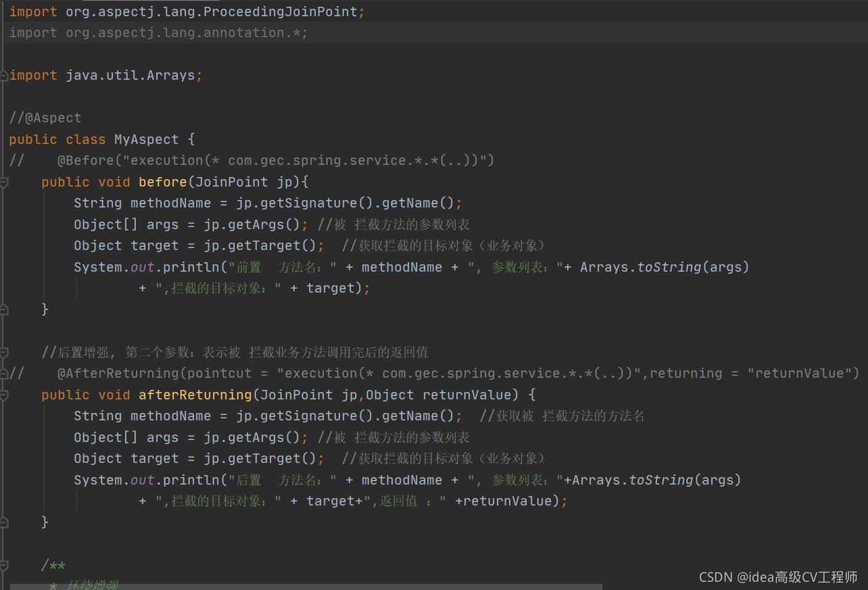Click the string "后置 方法名：" in println
868x590 pixels.
[283, 480]
